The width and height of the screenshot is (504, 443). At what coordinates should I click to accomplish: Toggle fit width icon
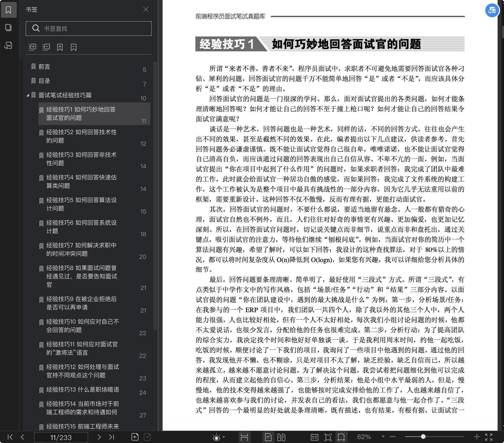click(x=341, y=437)
